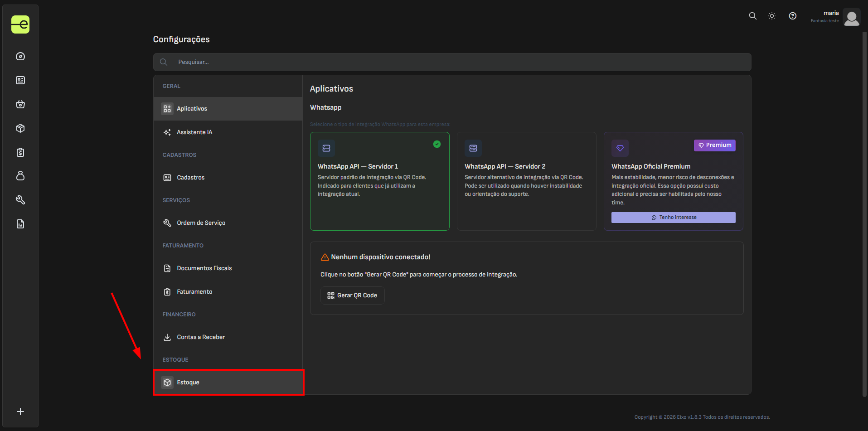Open the money bag icon in sidebar
Image resolution: width=868 pixels, height=431 pixels.
[20, 176]
